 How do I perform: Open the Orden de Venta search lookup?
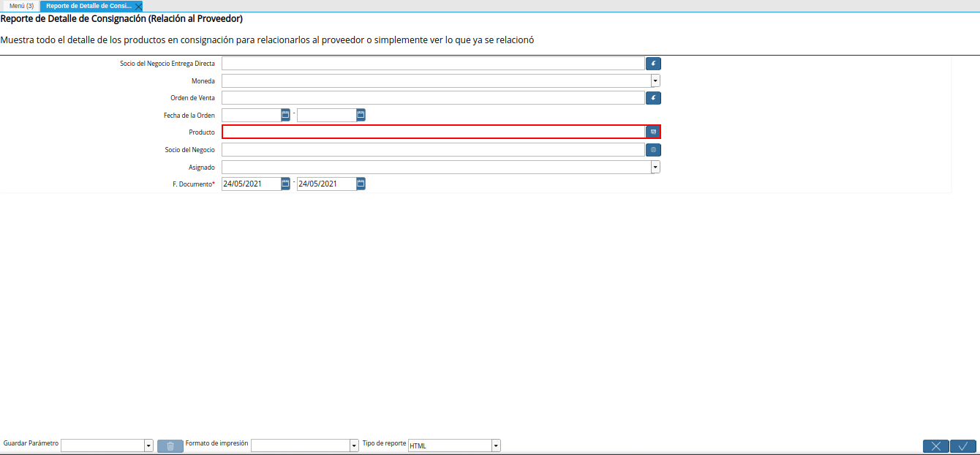[x=653, y=97]
